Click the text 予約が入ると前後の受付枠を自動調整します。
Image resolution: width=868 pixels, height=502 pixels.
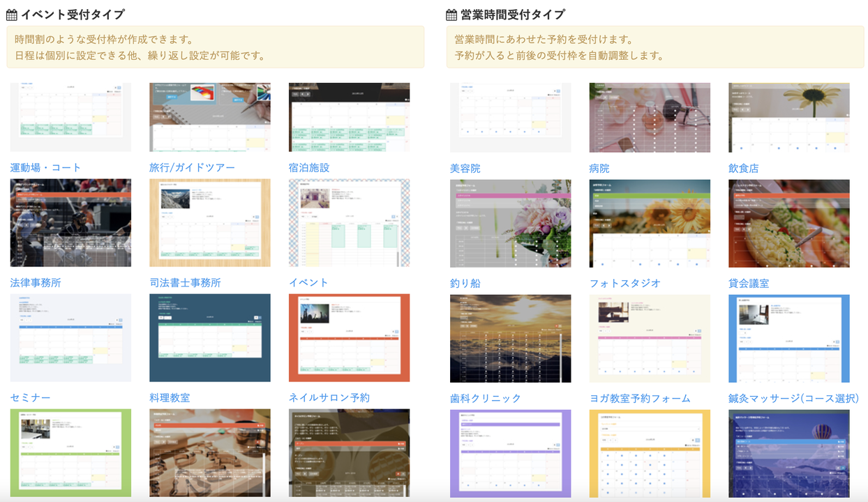click(x=559, y=55)
